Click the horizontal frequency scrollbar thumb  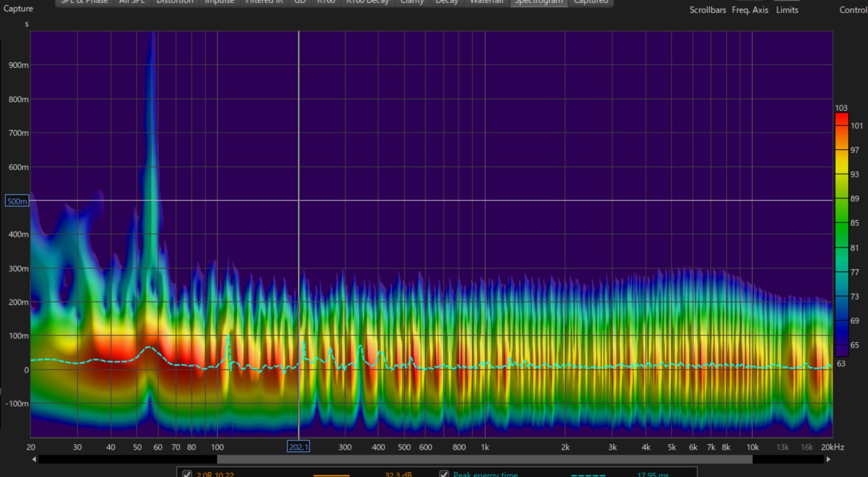484,459
